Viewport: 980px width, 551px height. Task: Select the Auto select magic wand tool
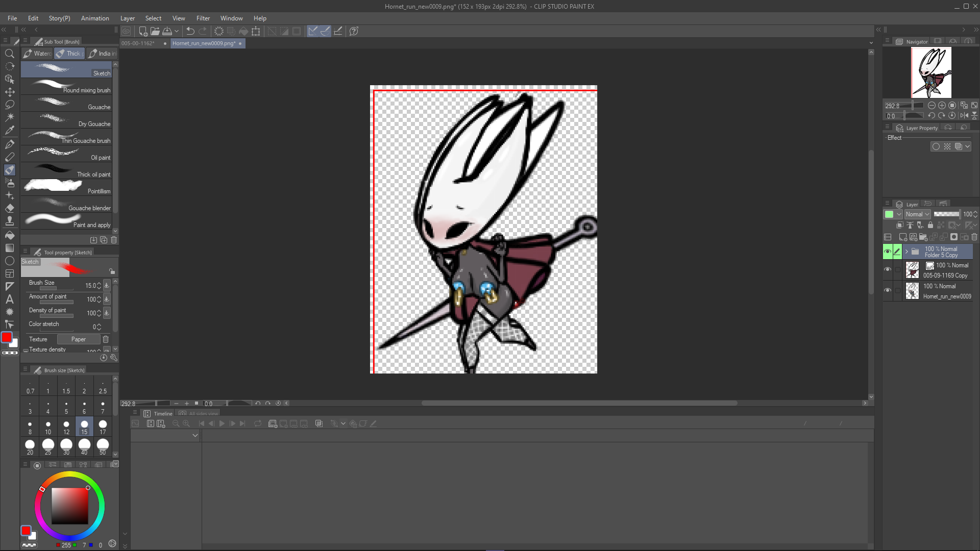[9, 118]
